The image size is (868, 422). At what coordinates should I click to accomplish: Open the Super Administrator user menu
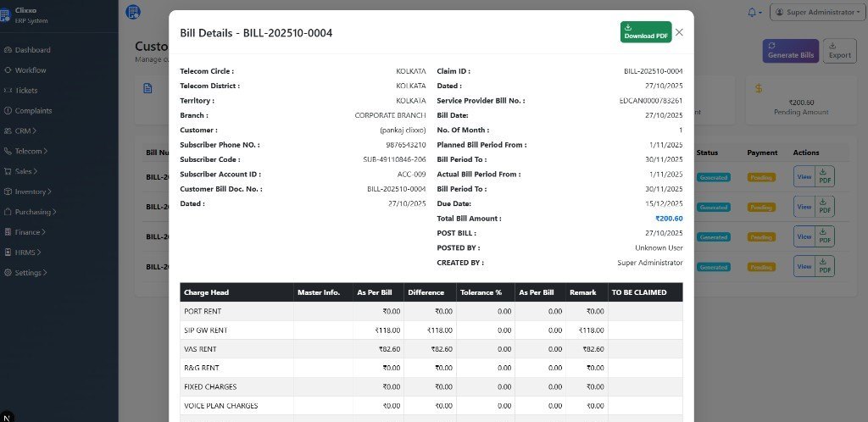pyautogui.click(x=818, y=12)
